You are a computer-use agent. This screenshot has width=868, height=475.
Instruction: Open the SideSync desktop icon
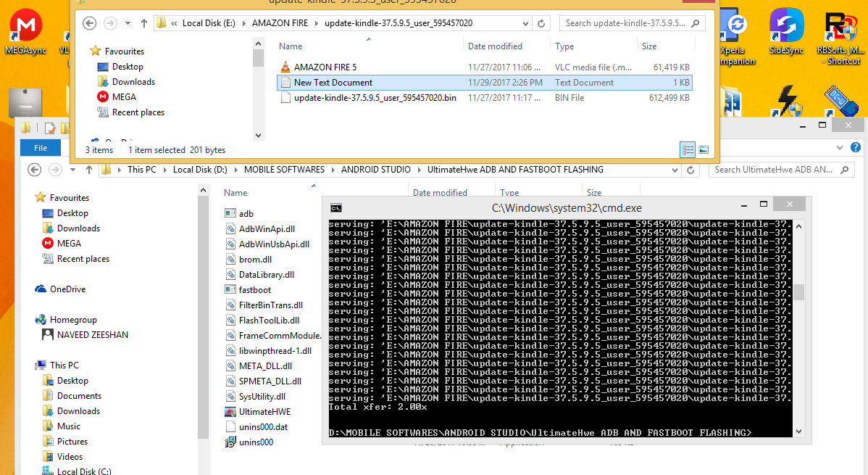coord(786,32)
